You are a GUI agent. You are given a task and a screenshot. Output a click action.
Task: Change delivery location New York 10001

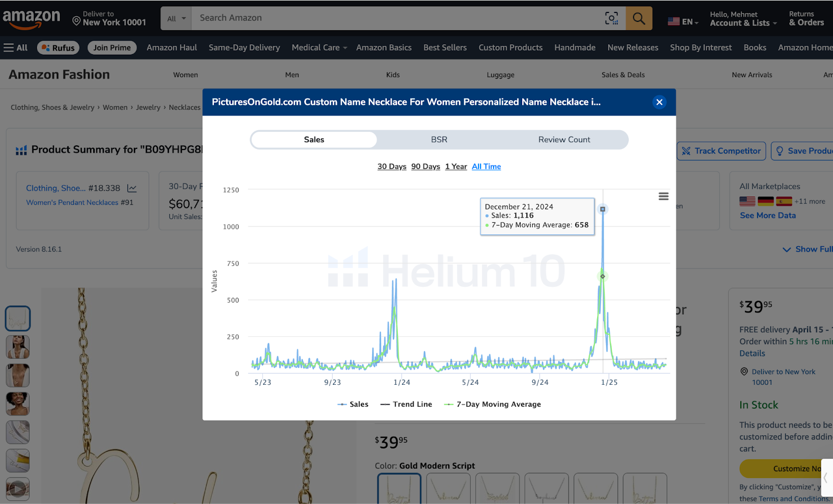109,19
